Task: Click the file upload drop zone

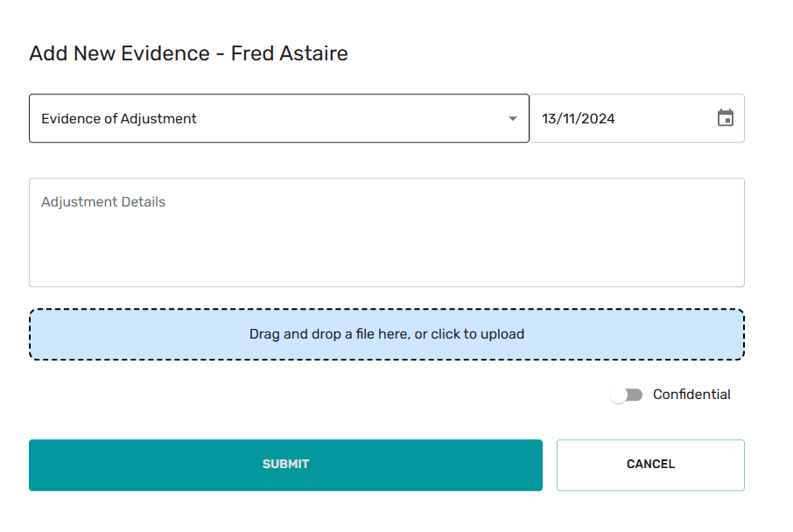Action: pyautogui.click(x=386, y=334)
